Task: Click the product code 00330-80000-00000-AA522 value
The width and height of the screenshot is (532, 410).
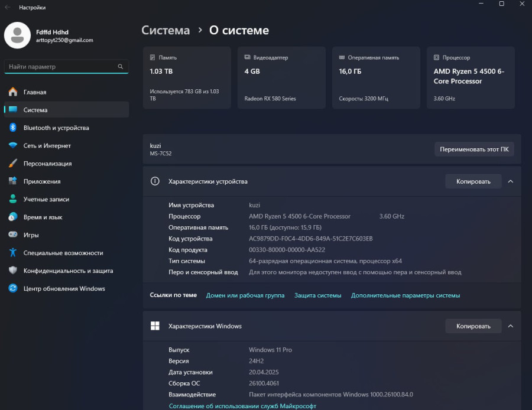Action: pos(287,249)
